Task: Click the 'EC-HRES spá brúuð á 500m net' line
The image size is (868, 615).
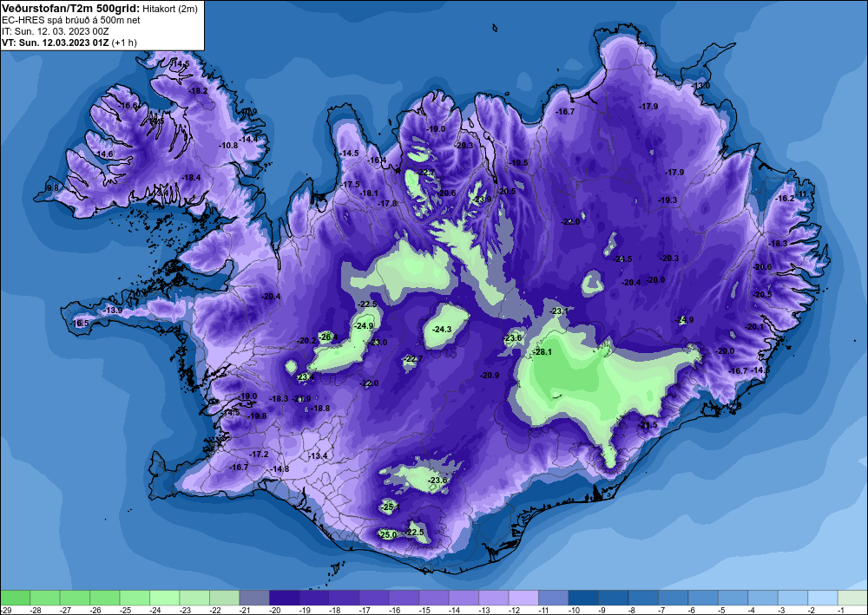Action: click(x=71, y=21)
